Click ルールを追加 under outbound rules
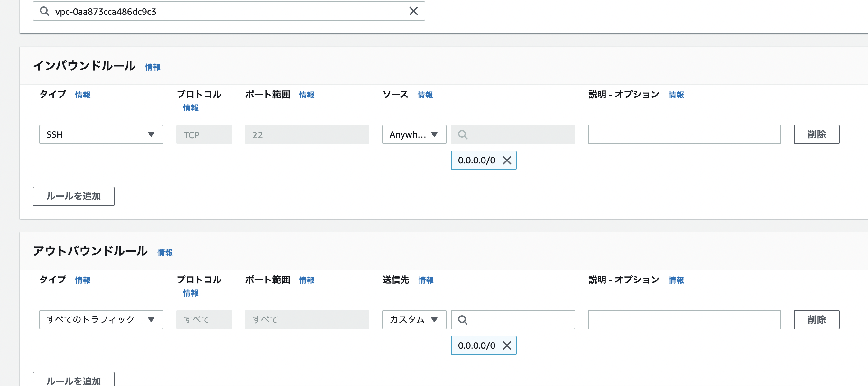Screen dimensions: 868x386 coord(73,380)
